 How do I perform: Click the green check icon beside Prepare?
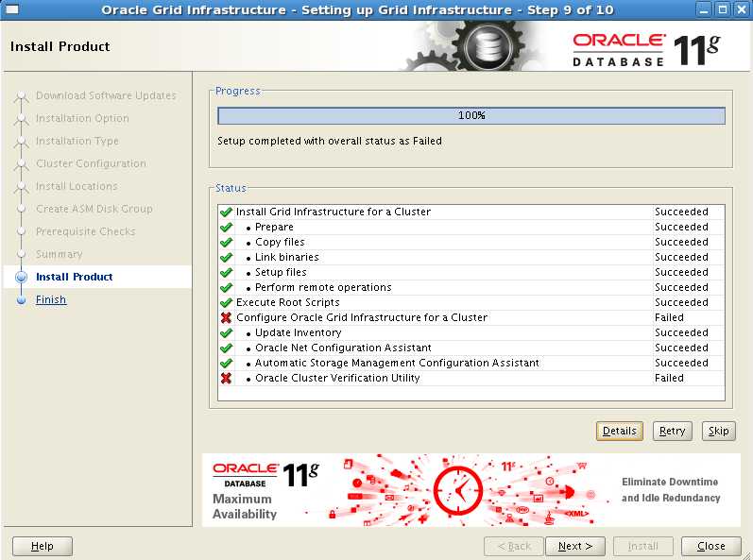click(226, 227)
